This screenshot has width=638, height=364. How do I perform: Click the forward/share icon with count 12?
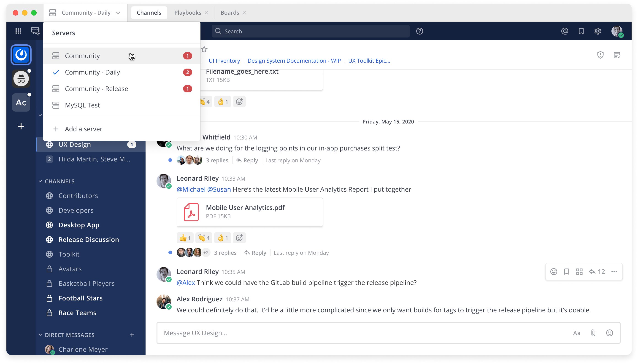pyautogui.click(x=597, y=271)
